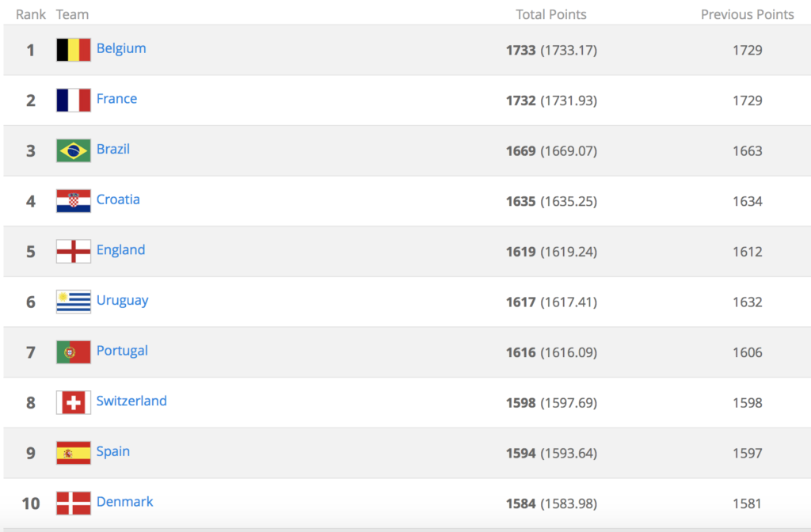Open the France team link
Viewport: 811px width, 532px height.
click(x=116, y=99)
